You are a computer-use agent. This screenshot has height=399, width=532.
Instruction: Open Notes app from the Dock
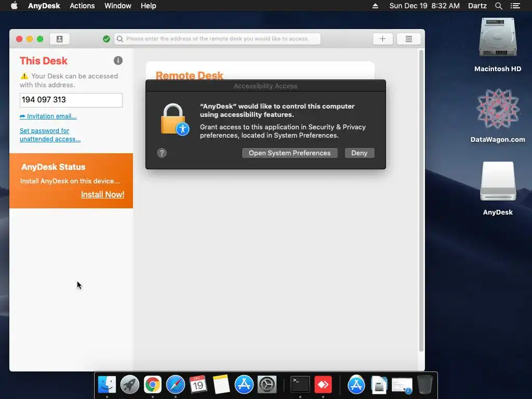pyautogui.click(x=221, y=385)
